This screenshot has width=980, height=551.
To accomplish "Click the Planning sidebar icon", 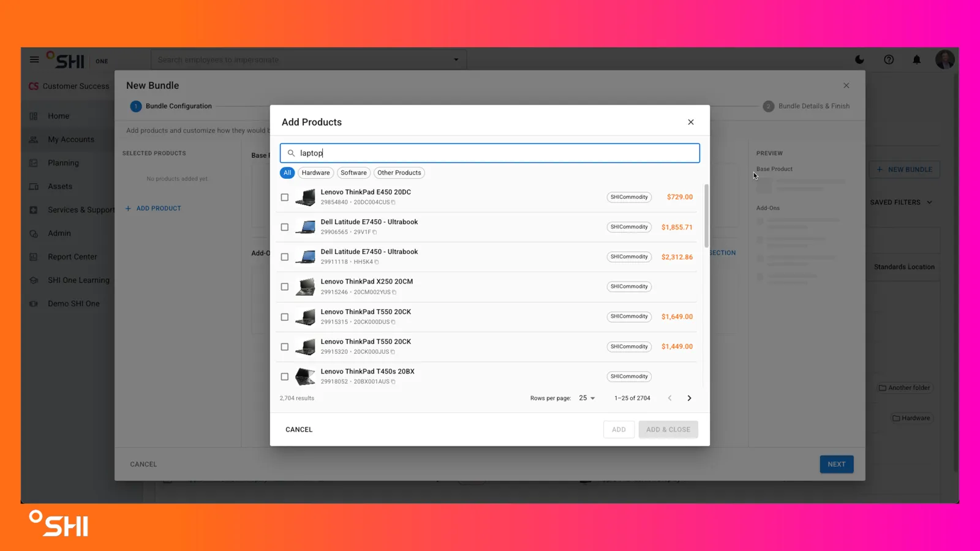I will click(34, 163).
